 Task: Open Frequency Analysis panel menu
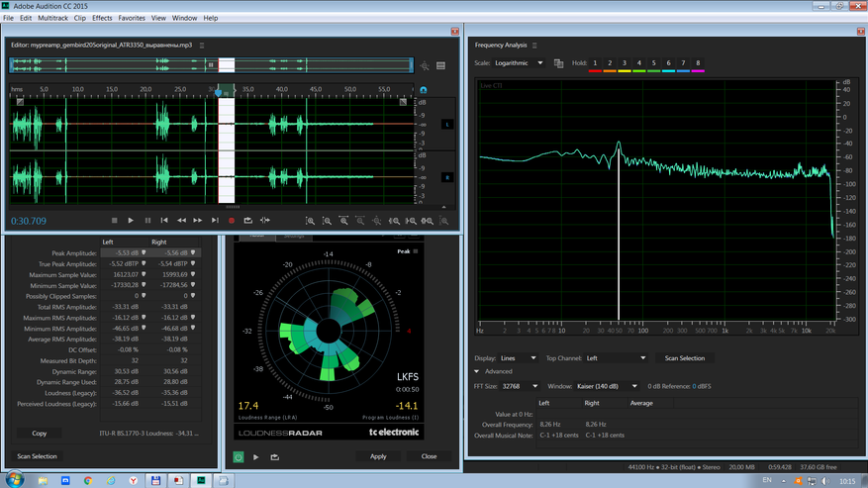pos(534,46)
